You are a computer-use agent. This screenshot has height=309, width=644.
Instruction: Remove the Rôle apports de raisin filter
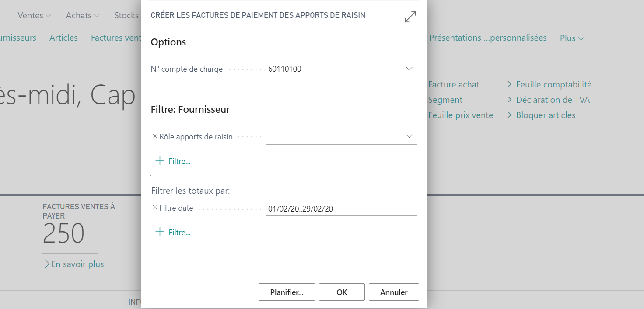[x=155, y=136]
